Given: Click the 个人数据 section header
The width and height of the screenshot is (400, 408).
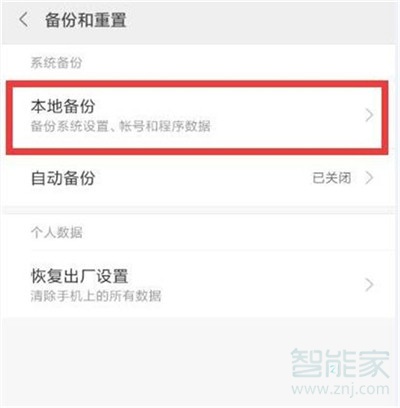Looking at the screenshot, I should tap(56, 232).
